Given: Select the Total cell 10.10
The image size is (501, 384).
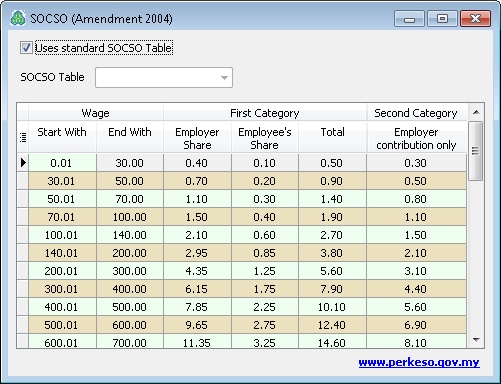Looking at the screenshot, I should tap(332, 307).
